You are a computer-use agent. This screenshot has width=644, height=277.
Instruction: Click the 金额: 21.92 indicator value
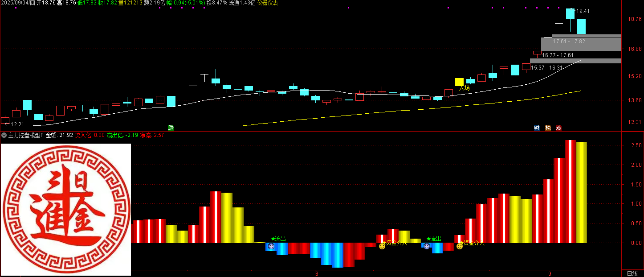pyautogui.click(x=59, y=135)
